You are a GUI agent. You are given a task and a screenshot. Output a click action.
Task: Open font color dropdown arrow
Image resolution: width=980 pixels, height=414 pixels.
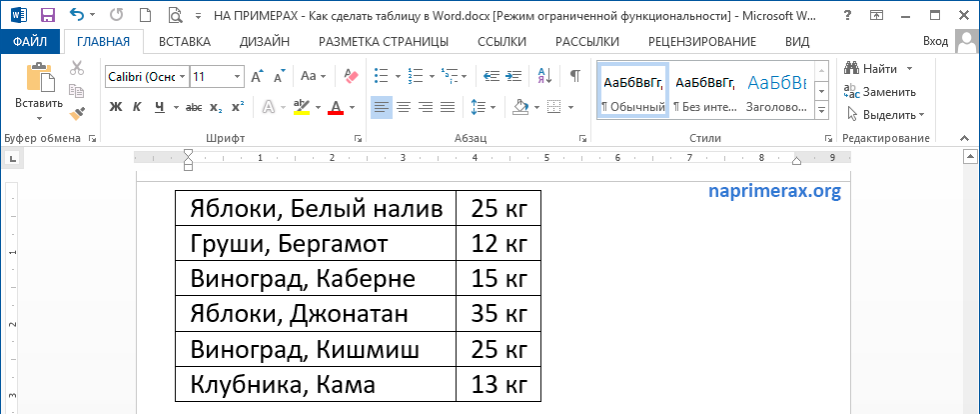[353, 108]
